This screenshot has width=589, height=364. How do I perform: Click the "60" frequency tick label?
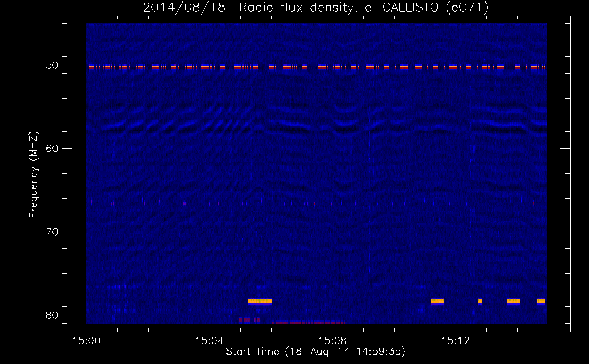[52, 149]
